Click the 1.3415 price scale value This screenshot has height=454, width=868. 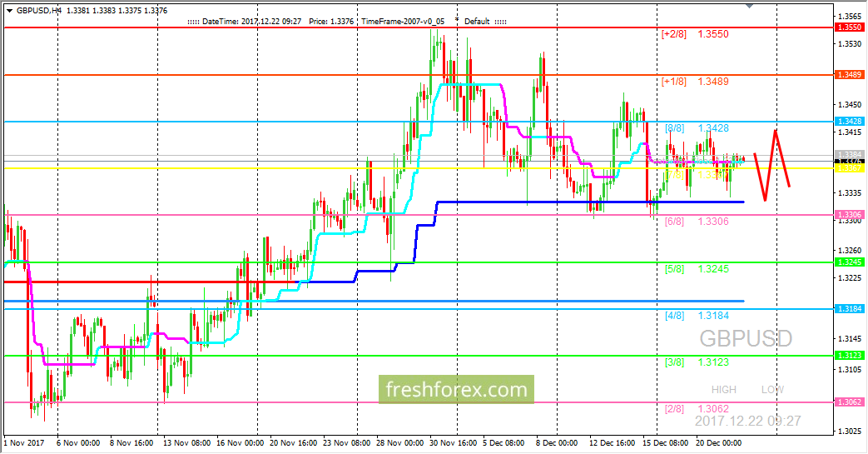(x=850, y=132)
